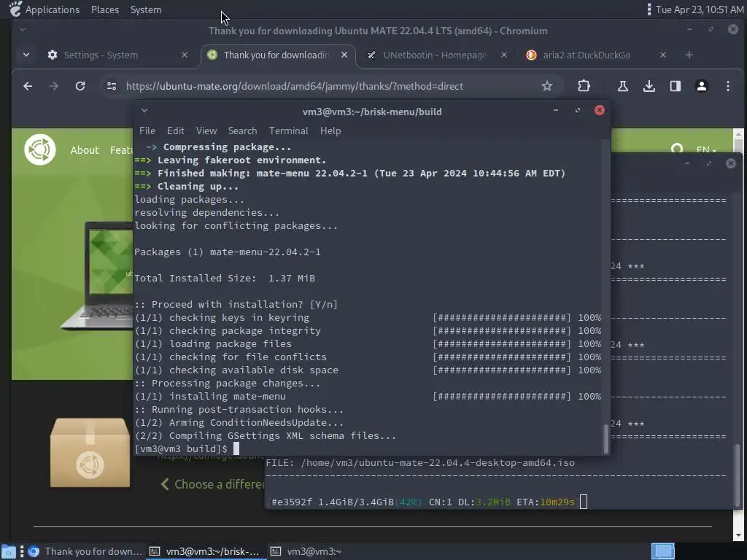Click the website search icon
Image resolution: width=747 pixels, height=560 pixels.
coord(676,148)
